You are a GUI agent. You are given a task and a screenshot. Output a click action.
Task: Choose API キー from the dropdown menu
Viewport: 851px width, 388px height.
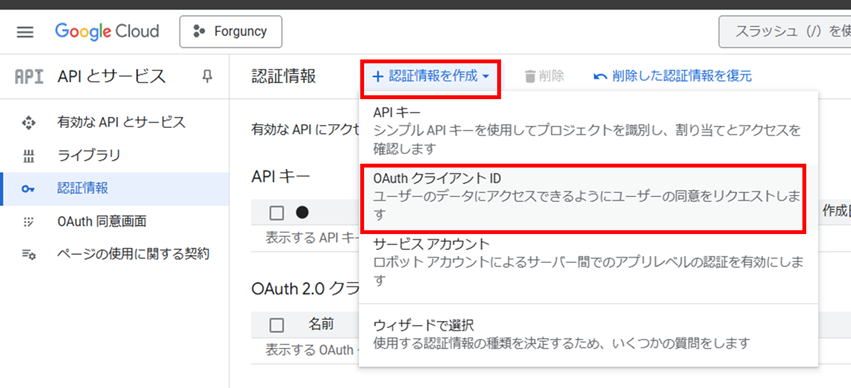pyautogui.click(x=588, y=130)
